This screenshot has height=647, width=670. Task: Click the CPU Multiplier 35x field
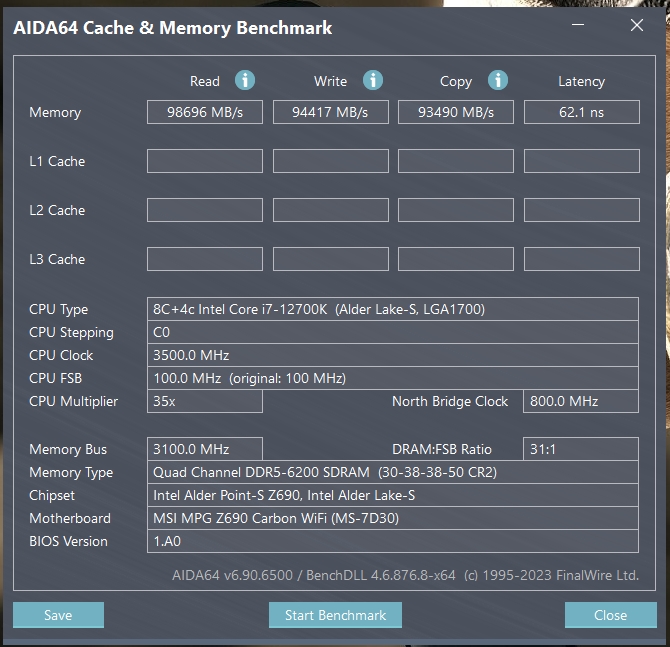(x=205, y=401)
